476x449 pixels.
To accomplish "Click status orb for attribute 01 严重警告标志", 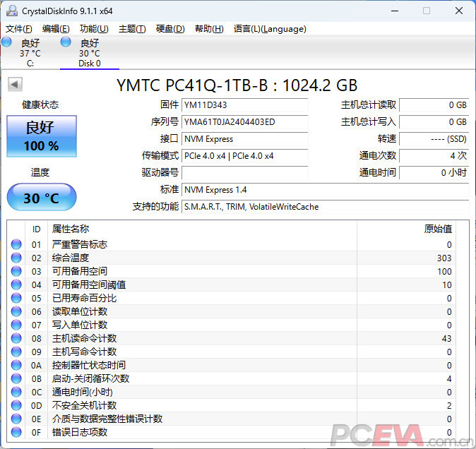I will click(16, 245).
